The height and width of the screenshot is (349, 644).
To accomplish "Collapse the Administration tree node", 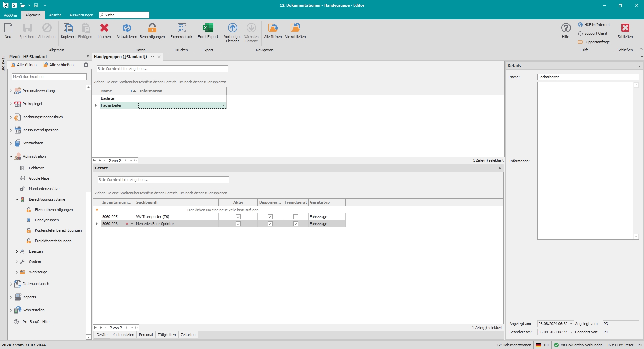I will click(11, 157).
